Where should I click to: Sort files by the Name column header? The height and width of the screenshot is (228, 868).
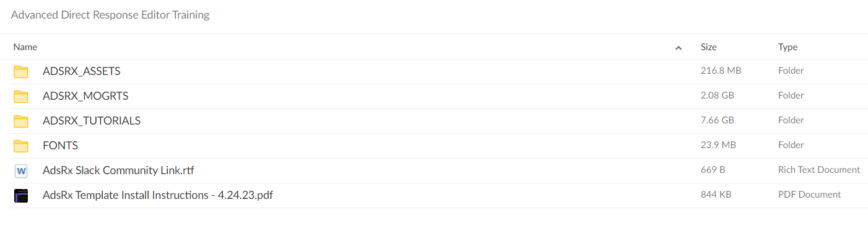click(25, 47)
